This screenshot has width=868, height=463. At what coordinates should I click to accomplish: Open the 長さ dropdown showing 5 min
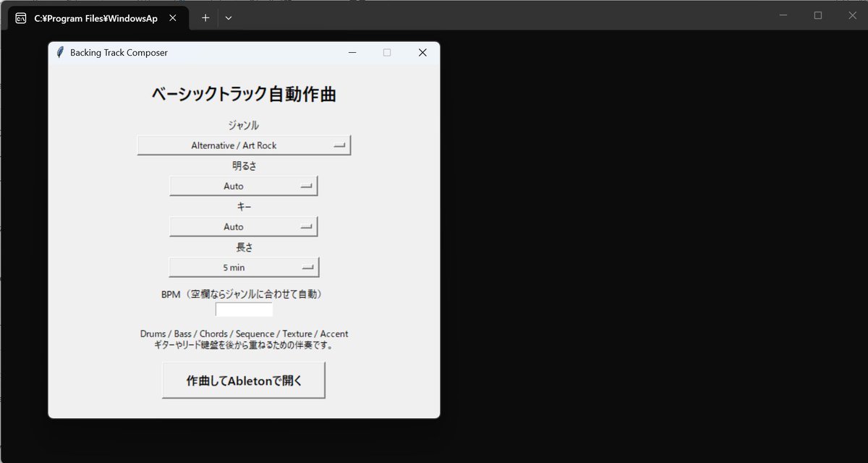pos(244,267)
